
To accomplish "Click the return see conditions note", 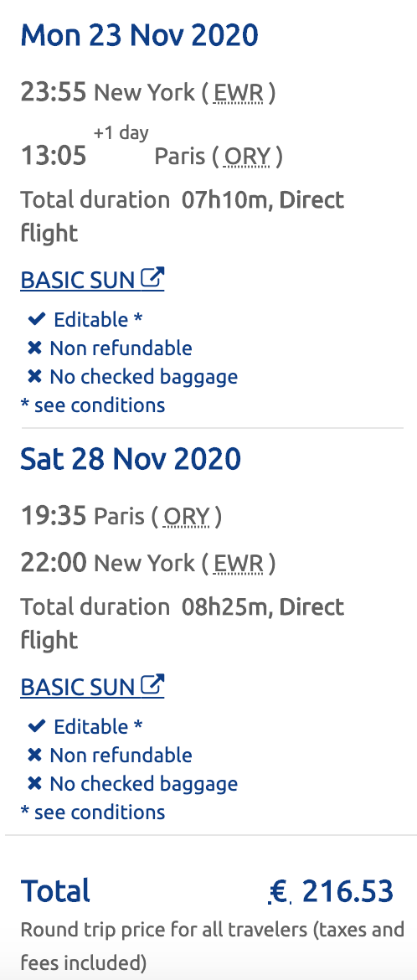I will [x=93, y=812].
